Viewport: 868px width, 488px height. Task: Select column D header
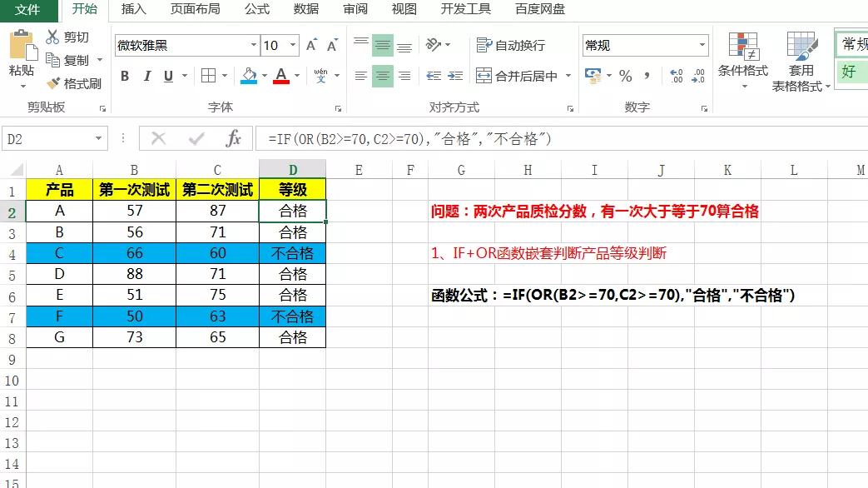tap(293, 170)
